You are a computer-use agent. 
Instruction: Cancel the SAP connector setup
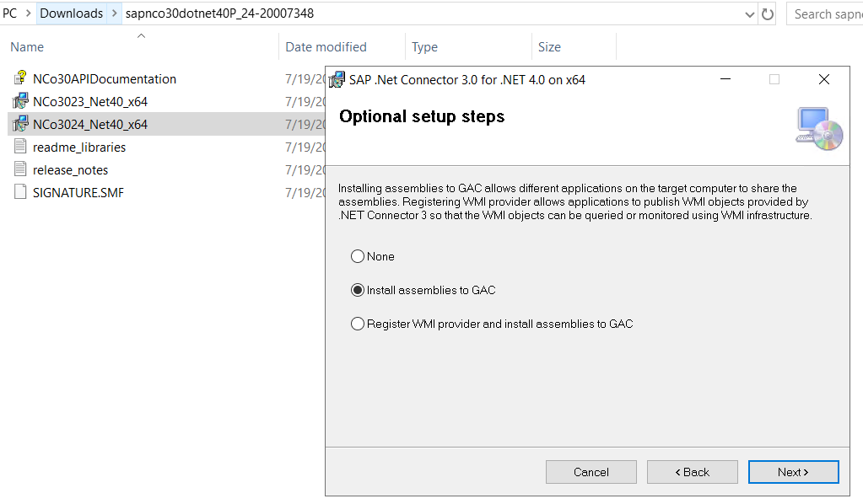pos(591,472)
